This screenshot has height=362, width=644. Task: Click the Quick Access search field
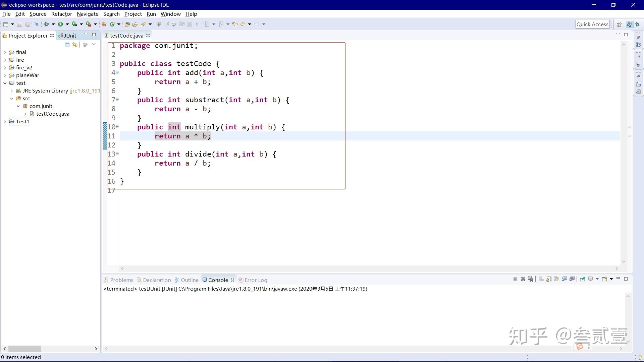[x=592, y=24]
